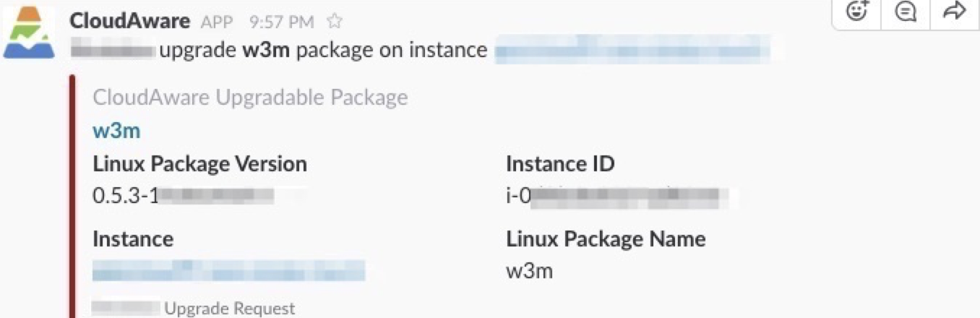Click the 'Linux Package Name' field label
This screenshot has width=980, height=318.
[x=606, y=239]
